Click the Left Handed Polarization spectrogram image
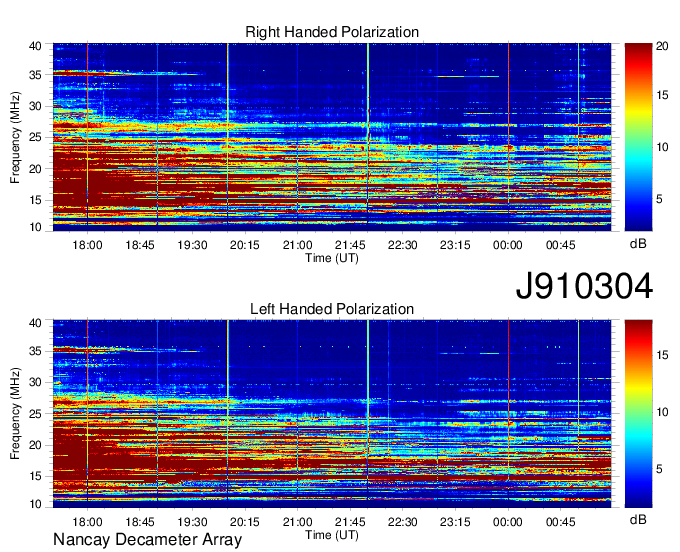Image resolution: width=680 pixels, height=552 pixels. 332,414
